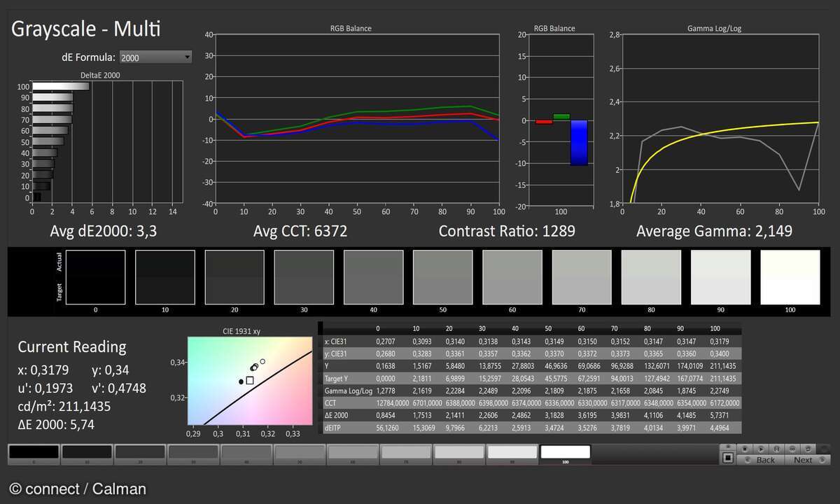Click the stop measurement icon
840x504 pixels.
[745, 448]
